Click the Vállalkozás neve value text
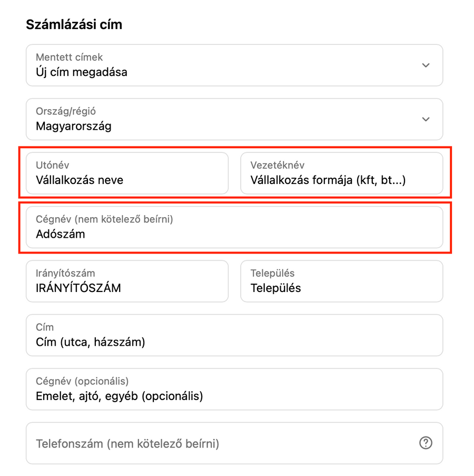The height and width of the screenshot is (476, 474). pyautogui.click(x=80, y=180)
